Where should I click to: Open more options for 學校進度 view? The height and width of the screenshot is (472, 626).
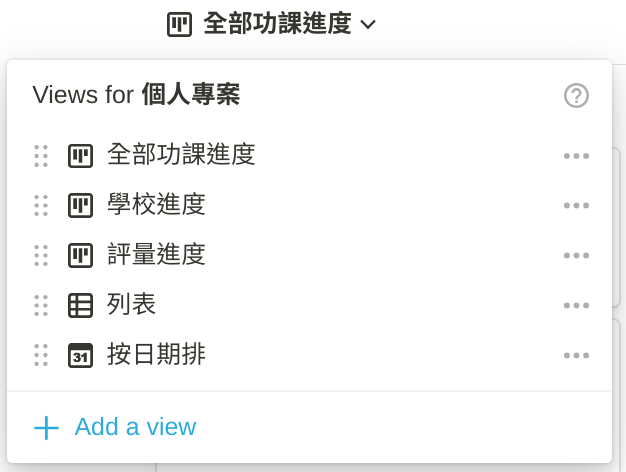[576, 205]
